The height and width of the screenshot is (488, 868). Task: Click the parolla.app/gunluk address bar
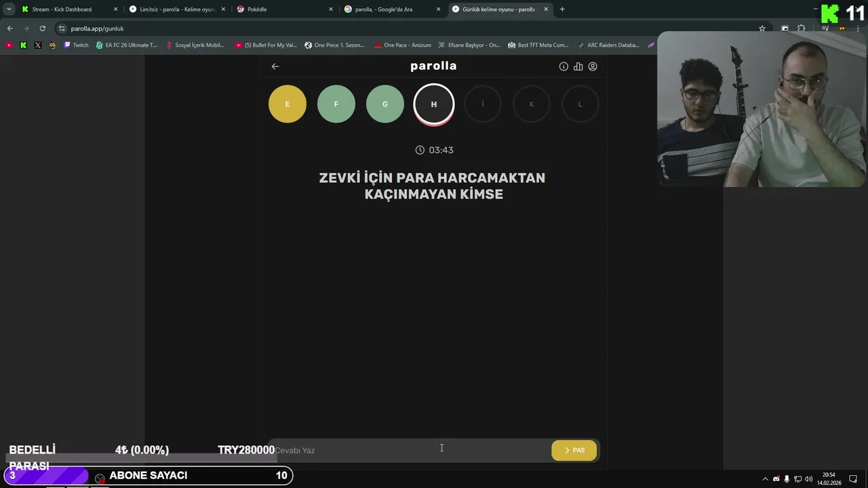click(x=407, y=28)
